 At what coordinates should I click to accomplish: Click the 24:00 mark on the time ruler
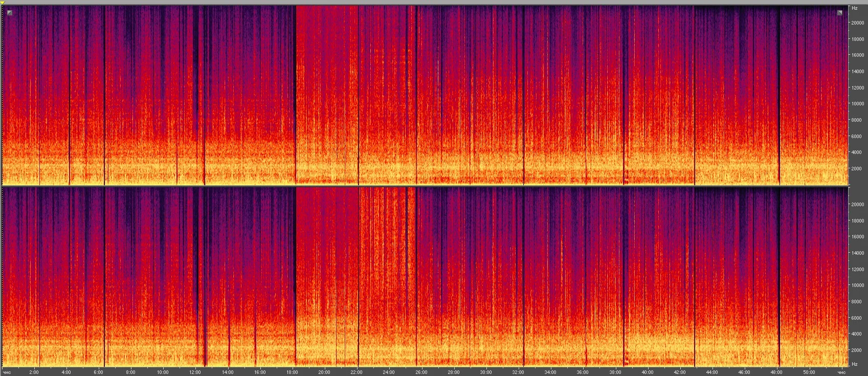click(x=389, y=372)
